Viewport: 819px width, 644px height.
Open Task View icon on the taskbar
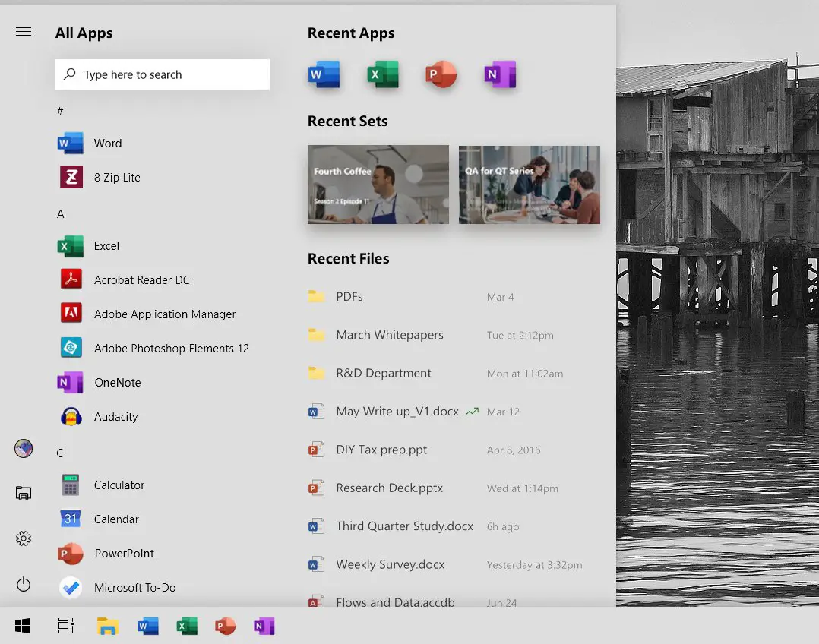66,626
